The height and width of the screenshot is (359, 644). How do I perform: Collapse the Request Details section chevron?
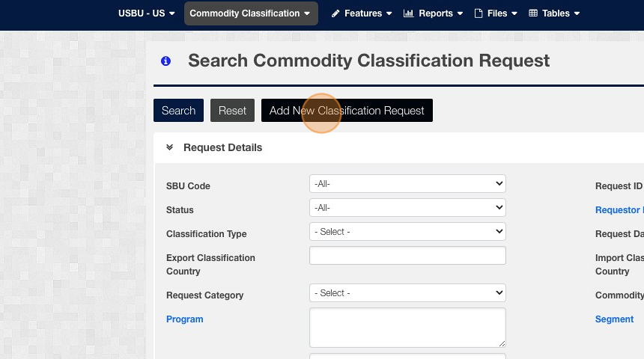click(170, 147)
